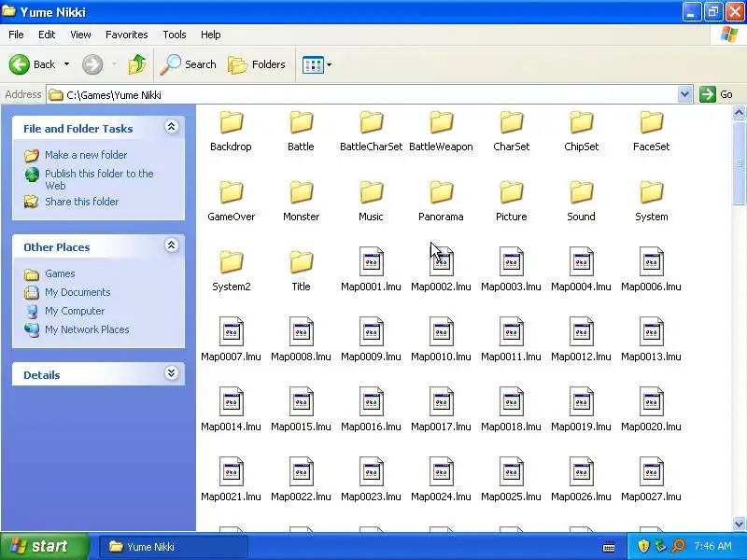
Task: Select the Backdrop folder
Action: [x=231, y=131]
